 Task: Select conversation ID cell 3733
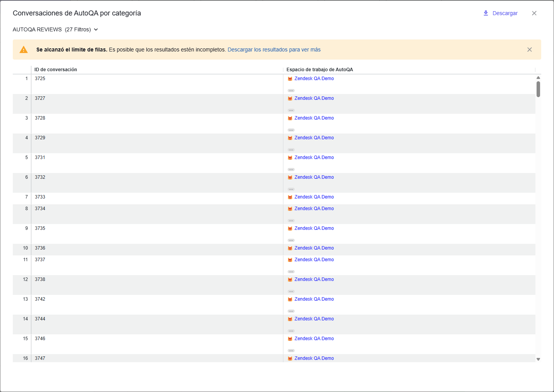[157, 199]
